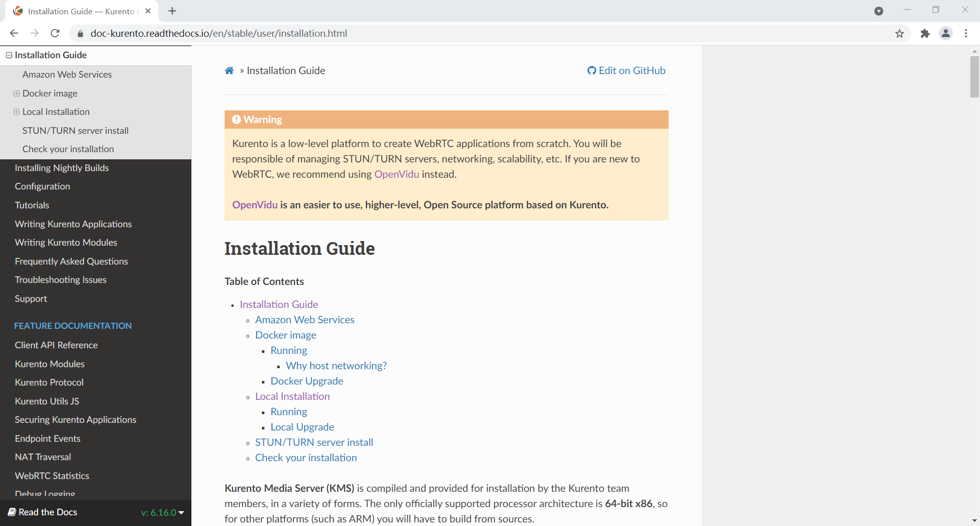Click Docker image contents link
This screenshot has height=526, width=980.
tap(286, 335)
